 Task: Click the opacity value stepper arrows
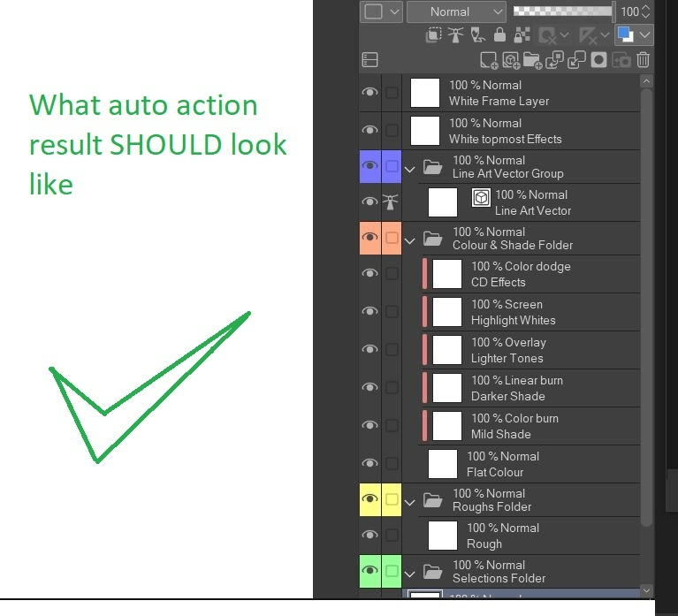tap(645, 11)
